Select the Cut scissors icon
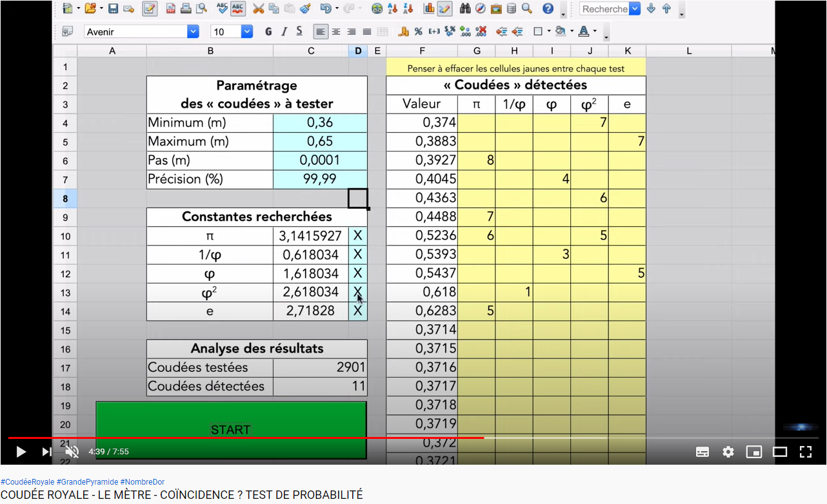The width and height of the screenshot is (827, 504). (x=258, y=9)
